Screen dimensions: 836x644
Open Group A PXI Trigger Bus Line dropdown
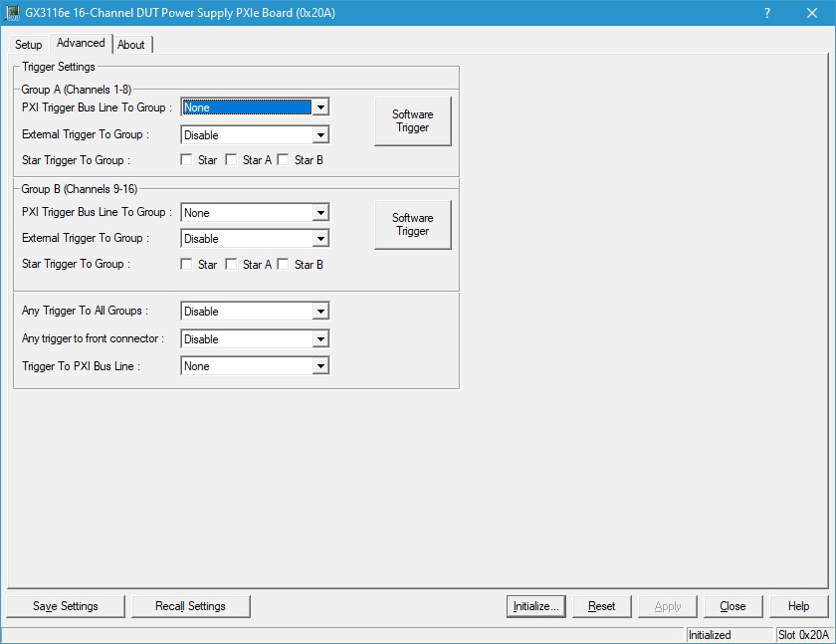(319, 107)
